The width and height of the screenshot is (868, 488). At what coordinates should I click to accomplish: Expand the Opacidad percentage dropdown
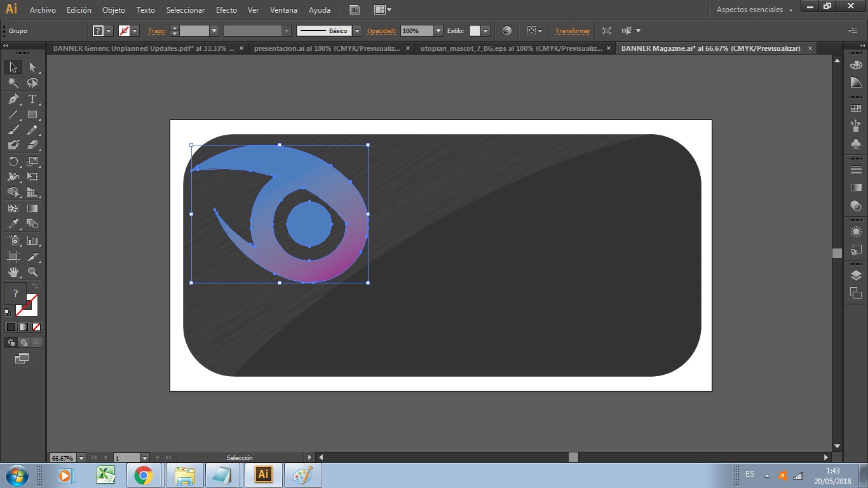[x=438, y=30]
